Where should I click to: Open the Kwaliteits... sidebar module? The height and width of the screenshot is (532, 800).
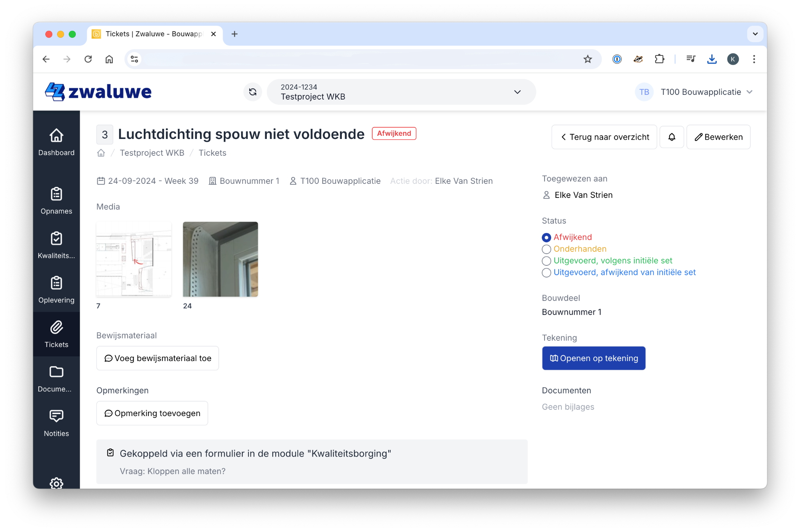pyautogui.click(x=56, y=245)
